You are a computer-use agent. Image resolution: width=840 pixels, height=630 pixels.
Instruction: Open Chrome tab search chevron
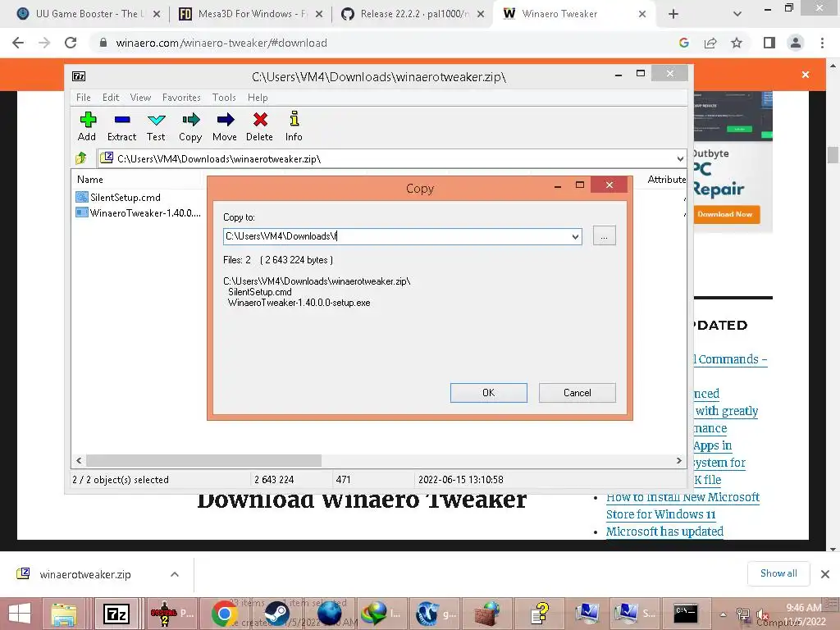[737, 14]
